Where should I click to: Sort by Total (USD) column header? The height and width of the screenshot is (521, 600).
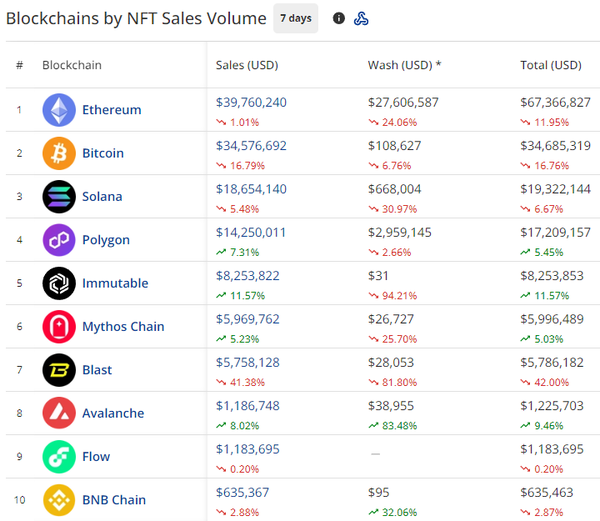(551, 66)
